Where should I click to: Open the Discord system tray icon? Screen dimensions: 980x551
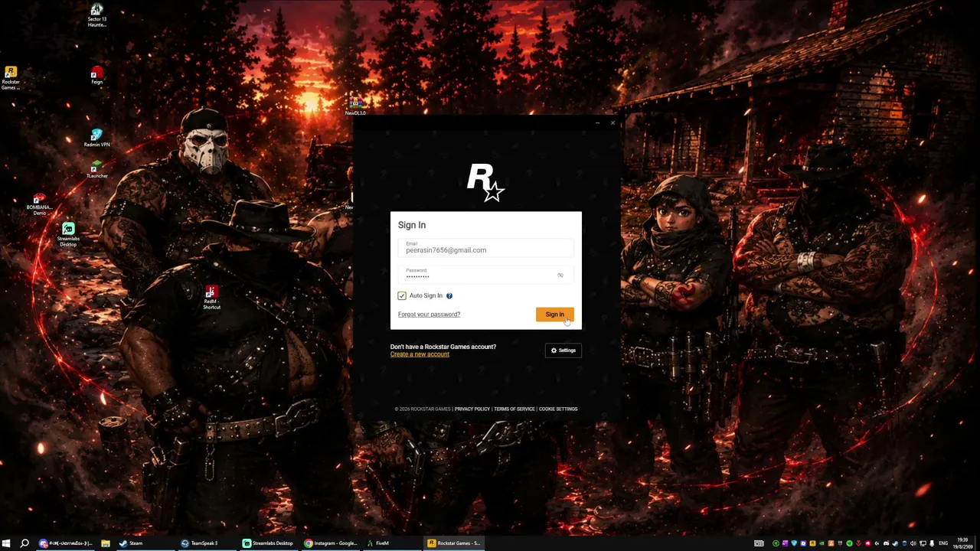886,543
